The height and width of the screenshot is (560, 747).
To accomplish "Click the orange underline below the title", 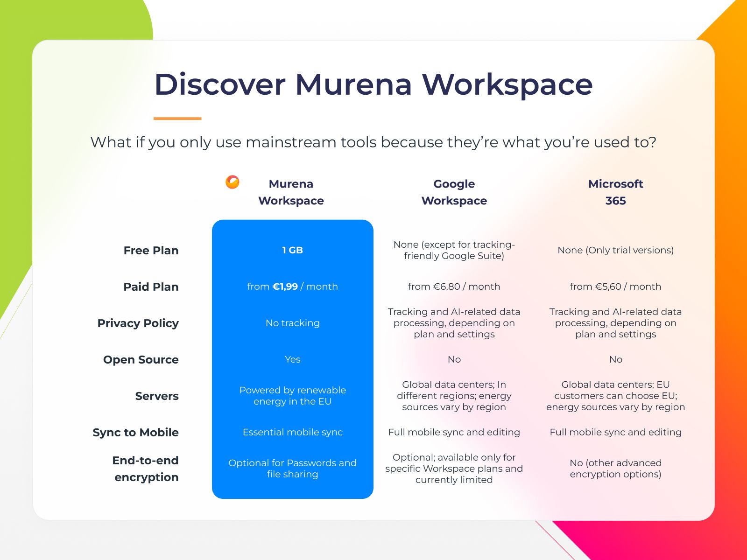I will coord(177,119).
